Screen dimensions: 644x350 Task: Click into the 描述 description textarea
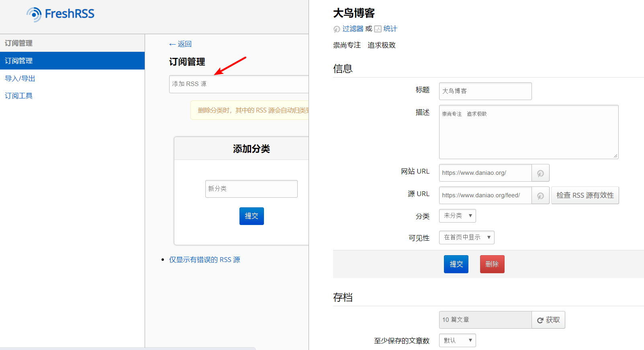click(x=528, y=132)
